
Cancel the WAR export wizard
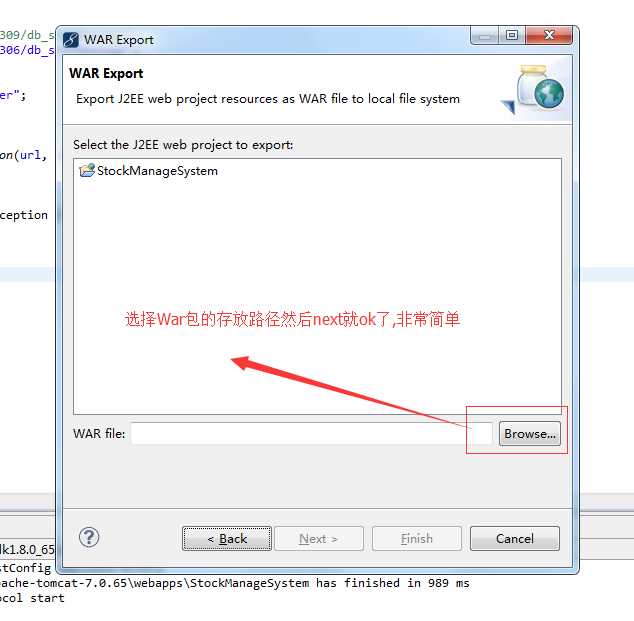click(515, 539)
